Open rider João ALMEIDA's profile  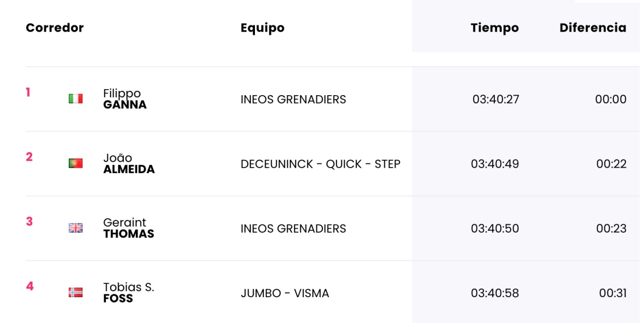129,163
